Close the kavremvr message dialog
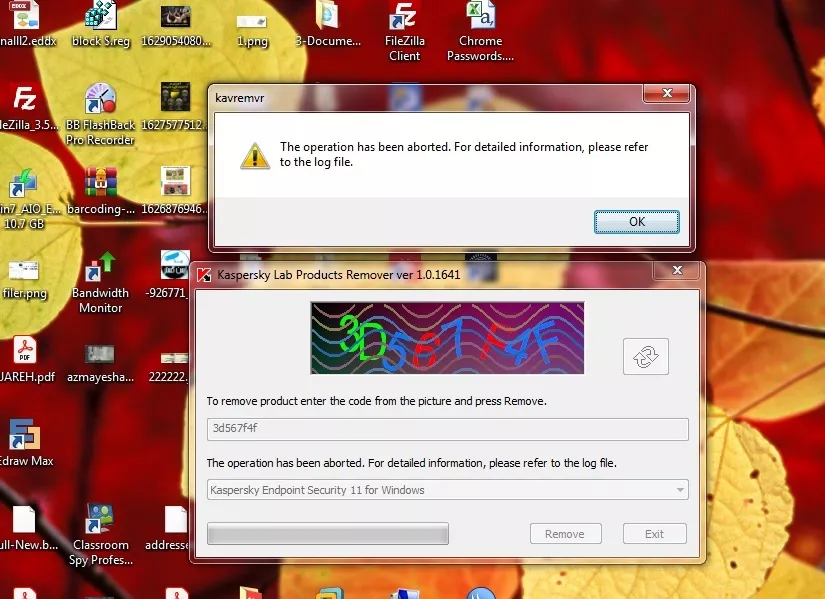 [x=667, y=93]
